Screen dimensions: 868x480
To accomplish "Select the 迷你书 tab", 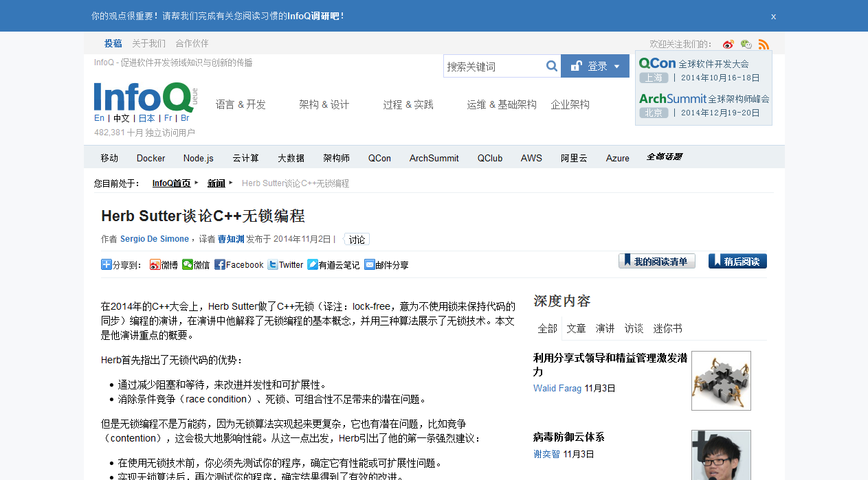I will click(667, 328).
